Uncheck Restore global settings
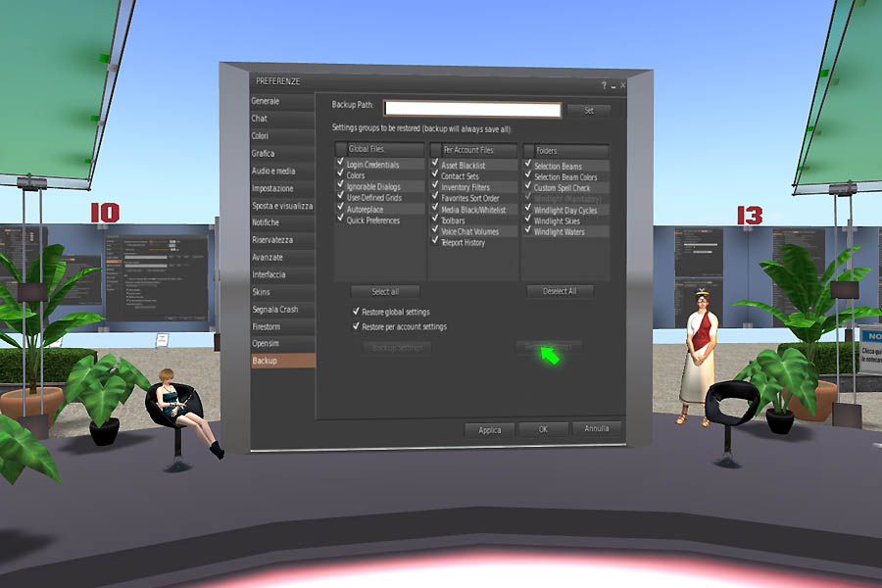 pos(356,312)
